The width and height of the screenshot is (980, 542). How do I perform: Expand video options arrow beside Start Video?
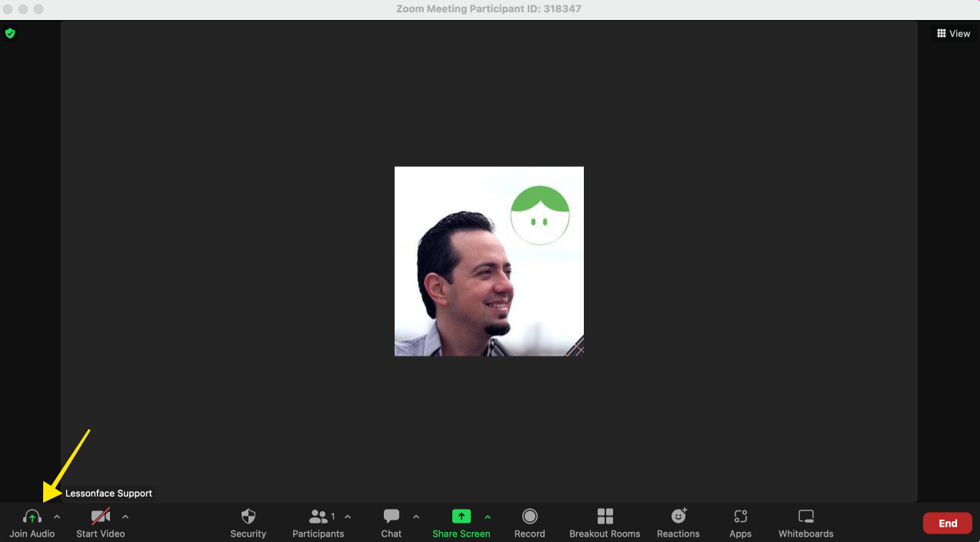[x=125, y=517]
